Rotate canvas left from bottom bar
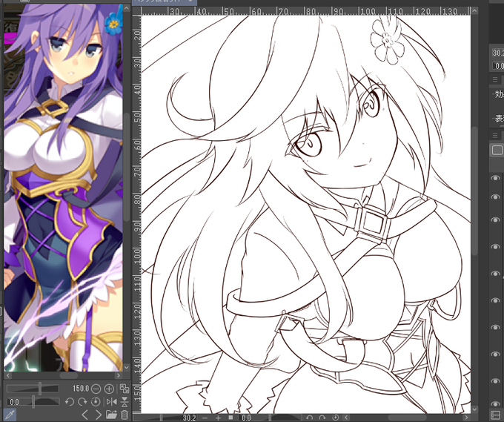Image resolution: width=504 pixels, height=422 pixels. coord(309,418)
